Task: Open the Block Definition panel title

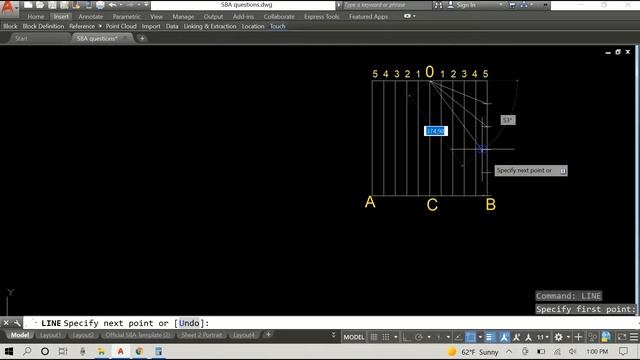Action: (43, 26)
